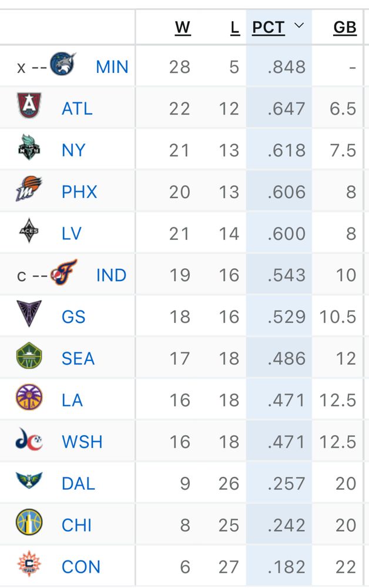Click the Dallas Wings logo
This screenshot has width=369, height=588.
click(x=29, y=480)
